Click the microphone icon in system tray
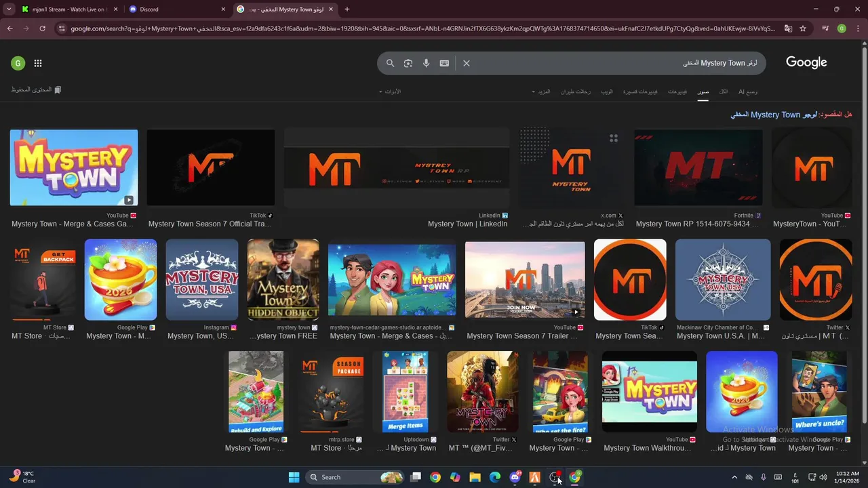The width and height of the screenshot is (868, 488). tap(764, 477)
